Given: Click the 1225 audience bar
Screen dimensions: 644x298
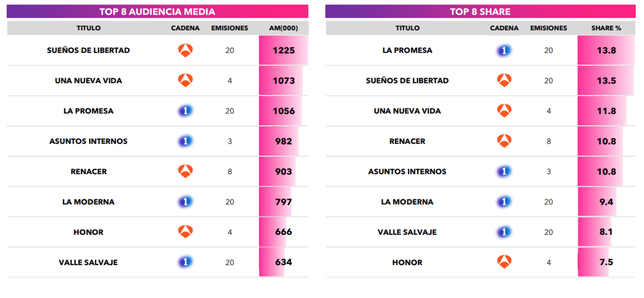Looking at the screenshot, I should [x=283, y=50].
